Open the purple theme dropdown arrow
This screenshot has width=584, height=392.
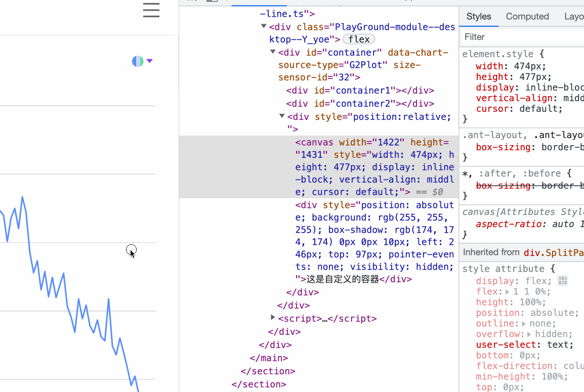(x=149, y=61)
